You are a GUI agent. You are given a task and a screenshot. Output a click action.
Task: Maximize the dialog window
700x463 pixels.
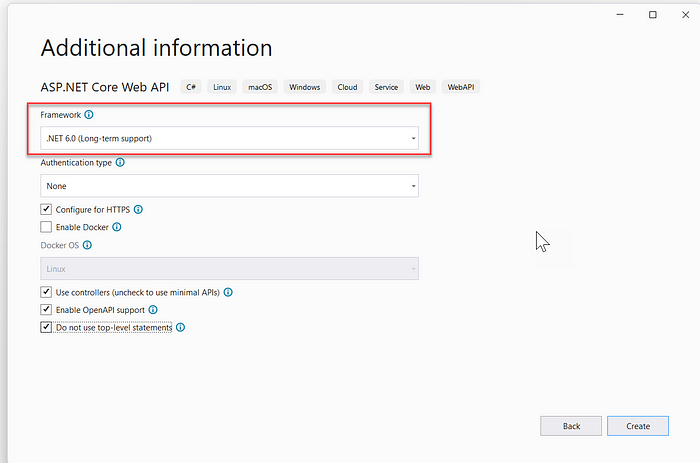(653, 15)
